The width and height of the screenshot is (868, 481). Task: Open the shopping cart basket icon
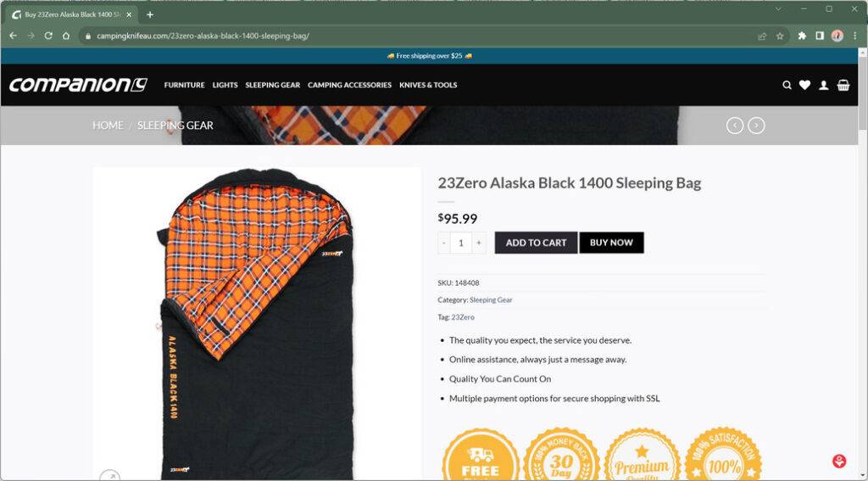(x=843, y=85)
